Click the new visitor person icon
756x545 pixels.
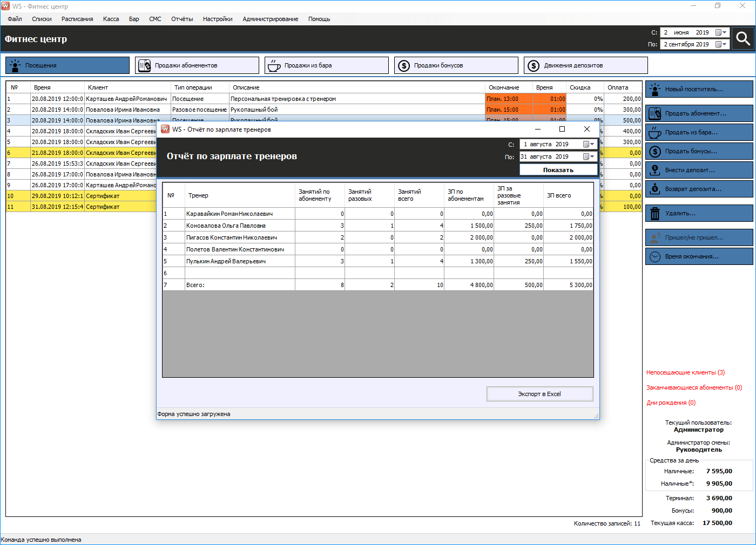655,89
